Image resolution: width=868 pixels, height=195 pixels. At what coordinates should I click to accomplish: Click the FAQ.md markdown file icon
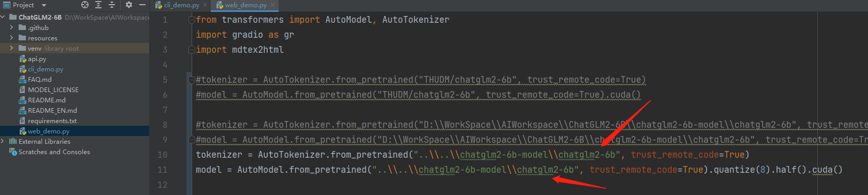click(22, 79)
